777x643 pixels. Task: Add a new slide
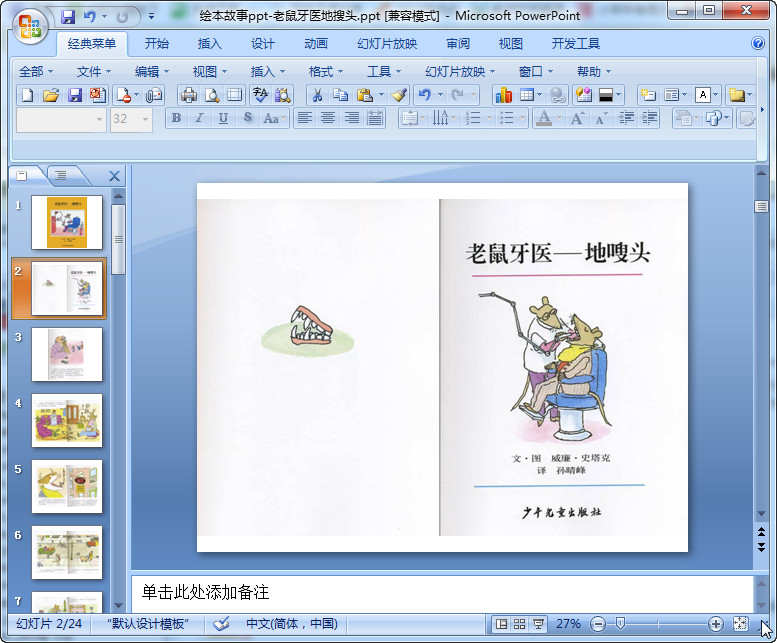click(x=648, y=95)
